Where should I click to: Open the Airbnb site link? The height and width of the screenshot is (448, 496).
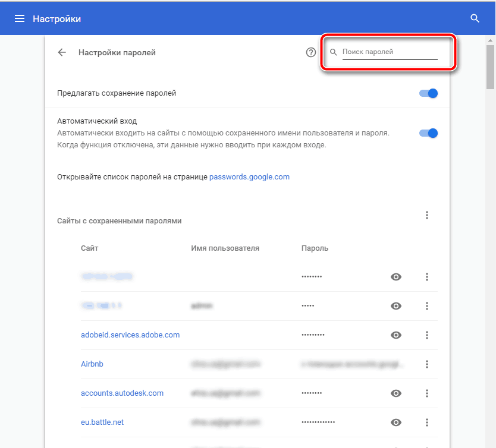pos(92,364)
